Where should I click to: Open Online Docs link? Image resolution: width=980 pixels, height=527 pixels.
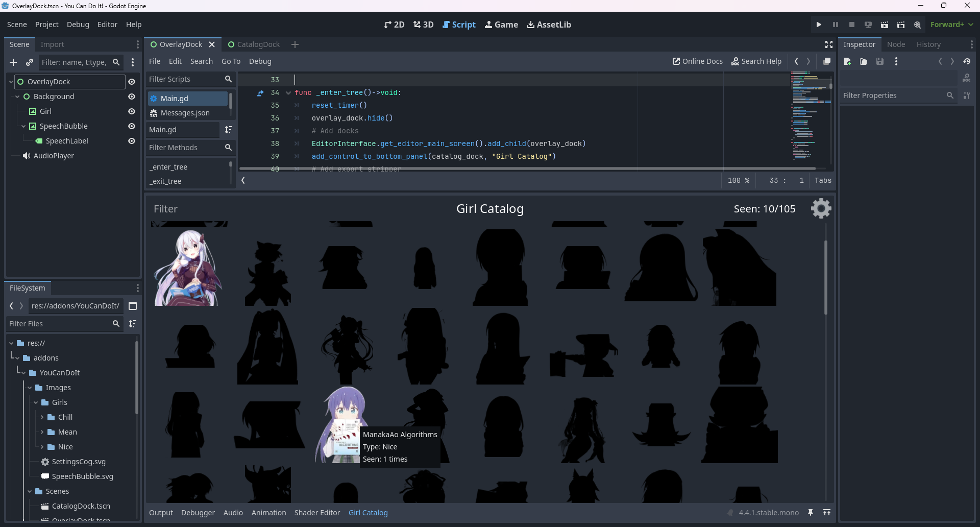pos(697,61)
